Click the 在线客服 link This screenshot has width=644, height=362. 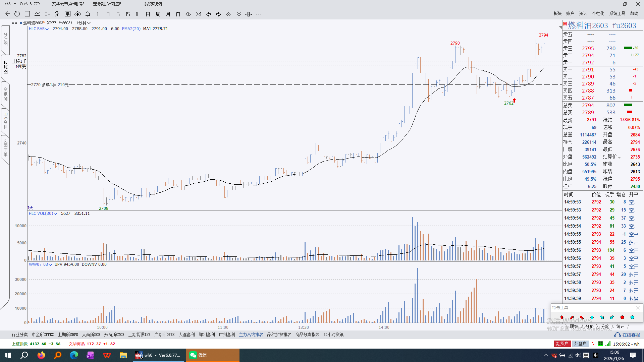pos(627,335)
